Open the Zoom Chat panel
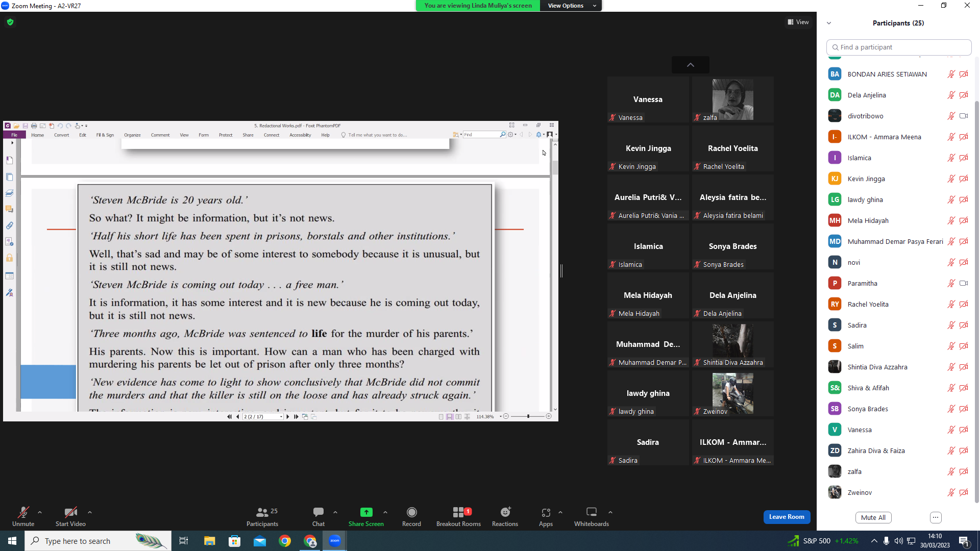The image size is (980, 551). (318, 516)
